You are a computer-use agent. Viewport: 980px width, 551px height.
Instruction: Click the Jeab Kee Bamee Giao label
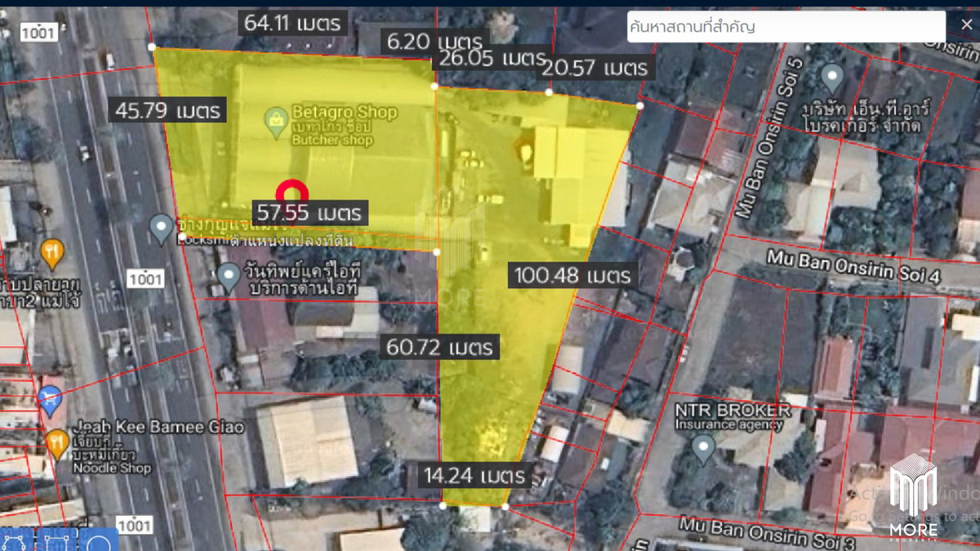[x=158, y=427]
